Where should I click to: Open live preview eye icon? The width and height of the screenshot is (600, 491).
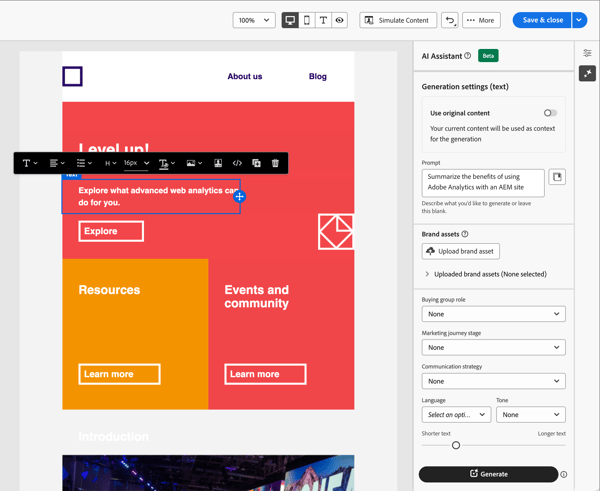[x=339, y=20]
